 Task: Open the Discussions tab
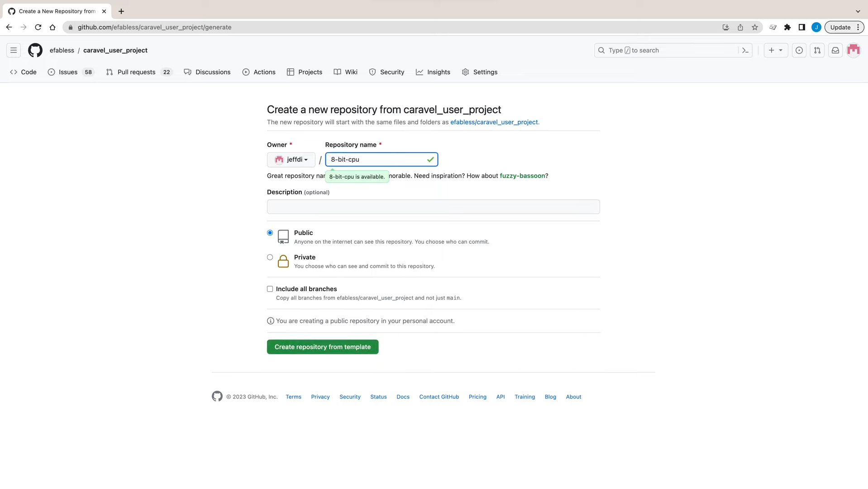207,72
